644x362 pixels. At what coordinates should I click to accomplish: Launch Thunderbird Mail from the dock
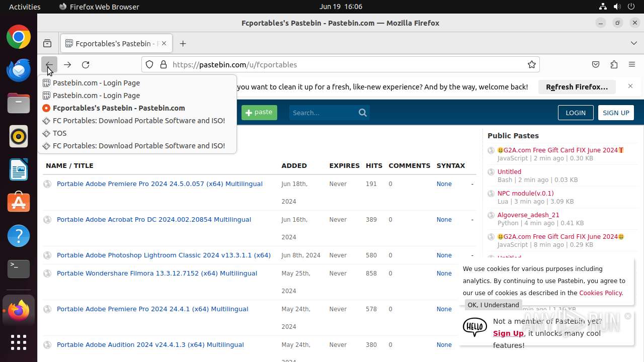click(19, 70)
